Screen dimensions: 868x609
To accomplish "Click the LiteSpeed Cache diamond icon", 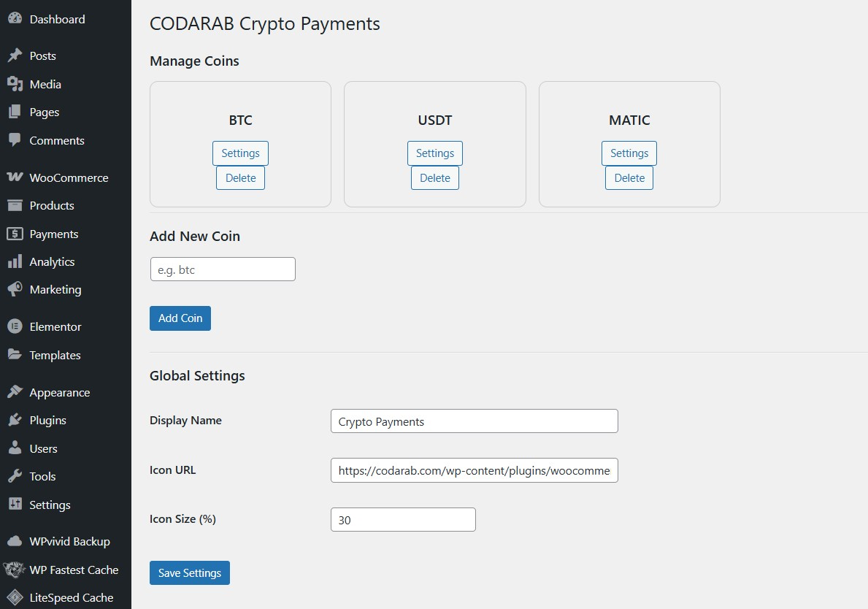I will click(x=15, y=597).
